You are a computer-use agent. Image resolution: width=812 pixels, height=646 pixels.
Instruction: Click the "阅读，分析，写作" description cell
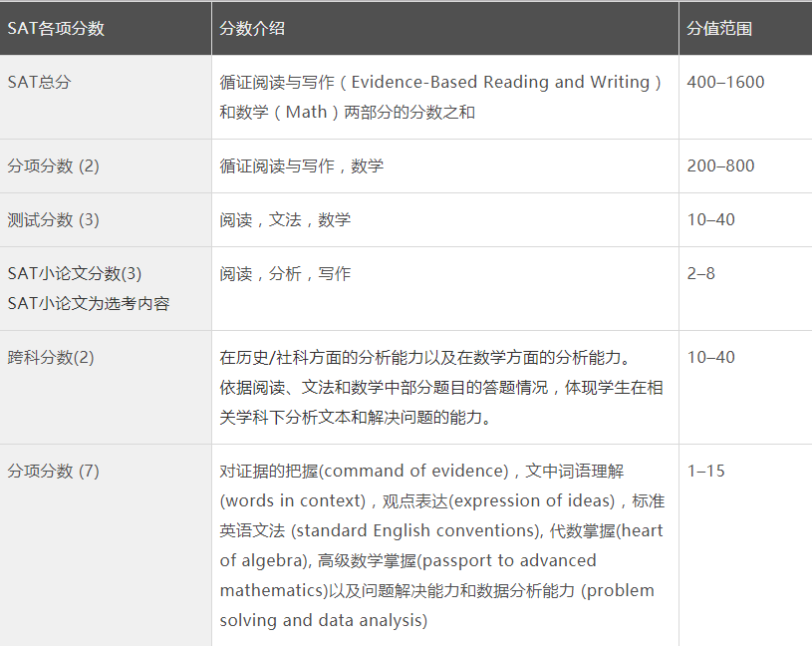285,274
